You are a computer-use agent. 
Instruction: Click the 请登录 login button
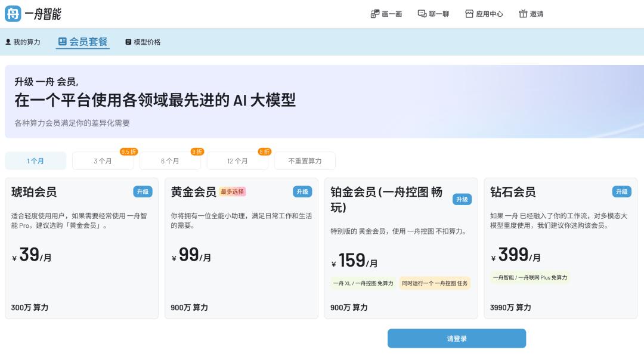click(457, 339)
